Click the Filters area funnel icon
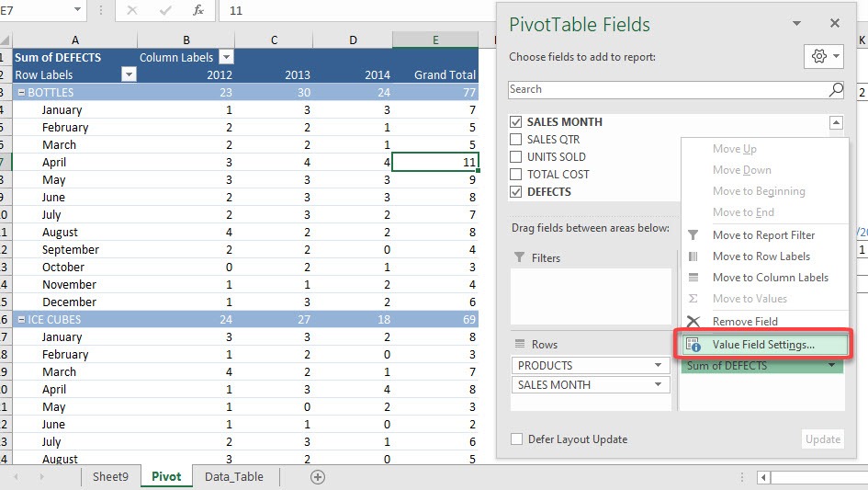The image size is (868, 490). (519, 257)
